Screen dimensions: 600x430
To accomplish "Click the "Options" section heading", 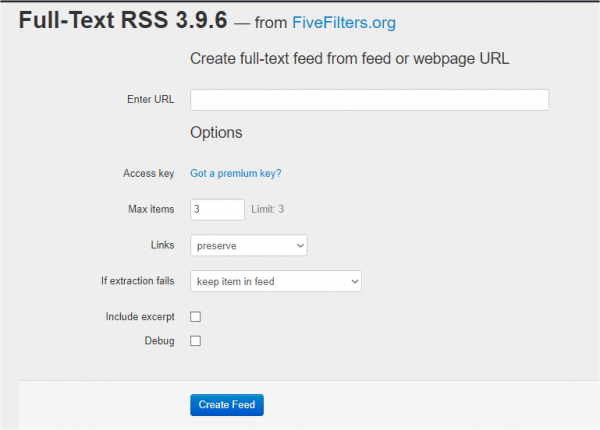I will 216,132.
